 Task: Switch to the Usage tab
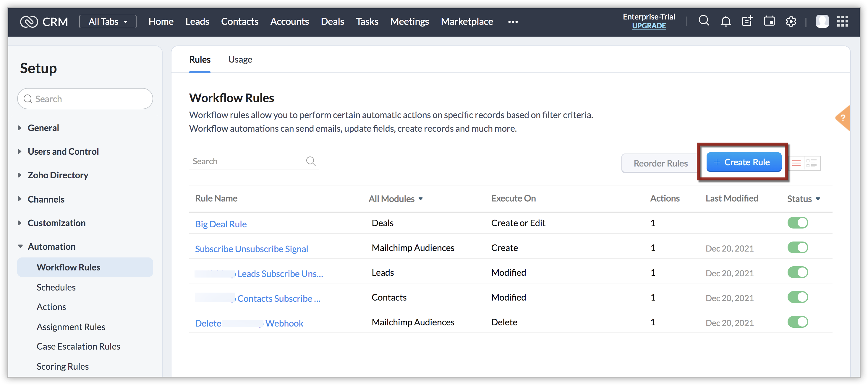[x=240, y=60]
